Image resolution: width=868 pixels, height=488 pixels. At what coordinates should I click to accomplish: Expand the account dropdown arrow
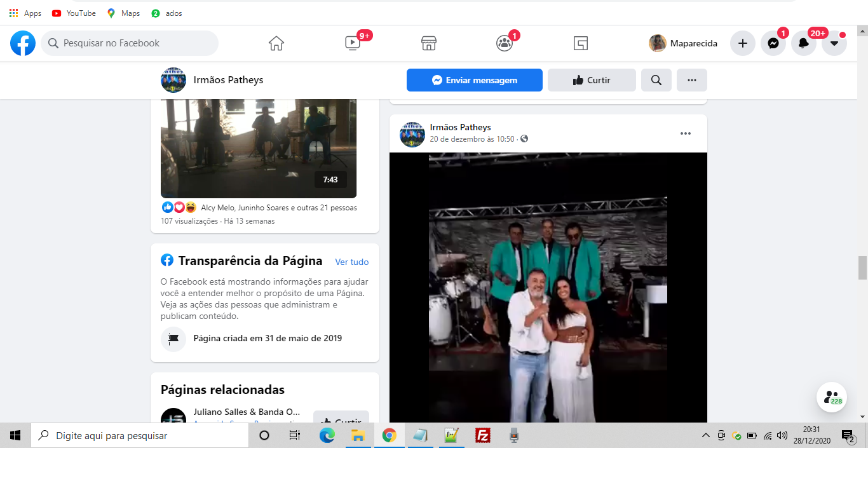[x=834, y=43]
